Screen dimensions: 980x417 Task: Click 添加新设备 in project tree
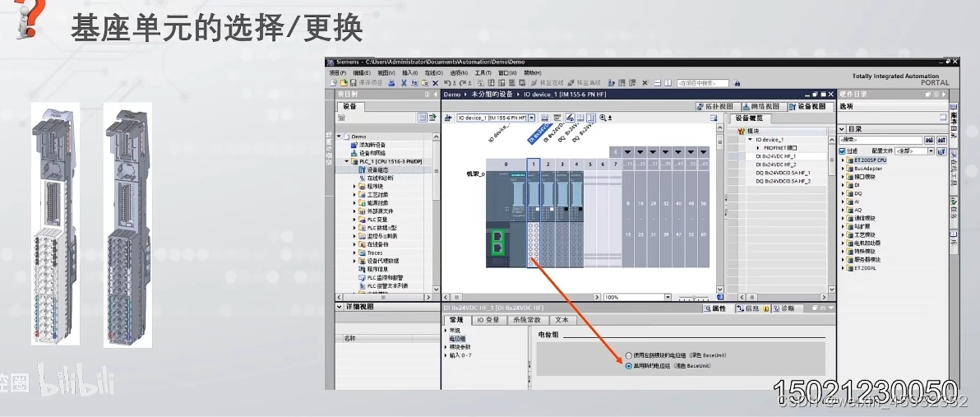pos(372,145)
